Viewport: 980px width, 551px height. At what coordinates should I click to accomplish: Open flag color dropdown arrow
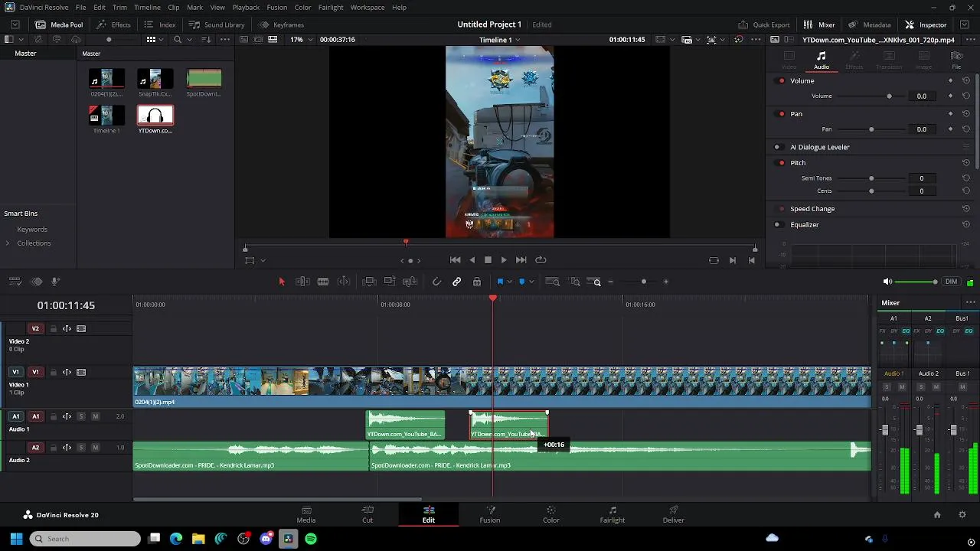[x=509, y=282]
